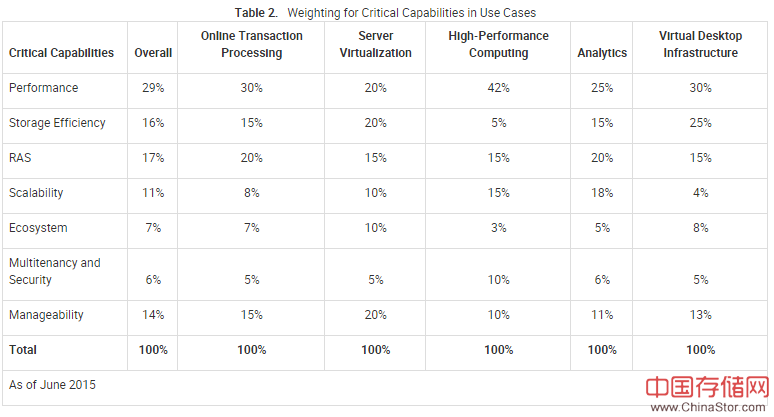Click the As of June 2015 footnote
The width and height of the screenshot is (774, 417).
[53, 384]
